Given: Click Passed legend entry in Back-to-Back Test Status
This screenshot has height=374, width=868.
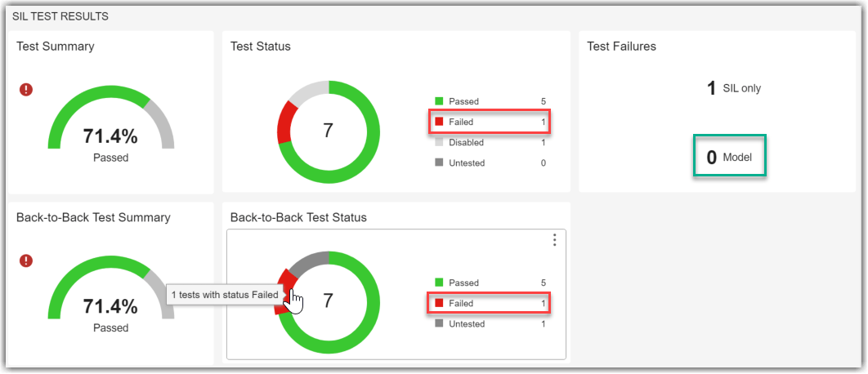Looking at the screenshot, I should click(x=463, y=283).
